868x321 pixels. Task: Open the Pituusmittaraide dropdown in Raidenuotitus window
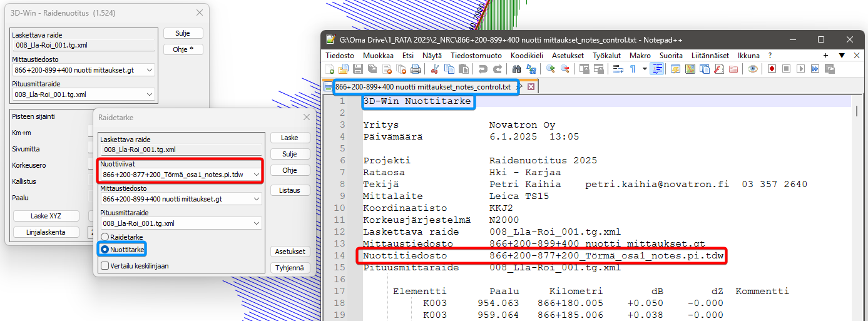pos(149,94)
